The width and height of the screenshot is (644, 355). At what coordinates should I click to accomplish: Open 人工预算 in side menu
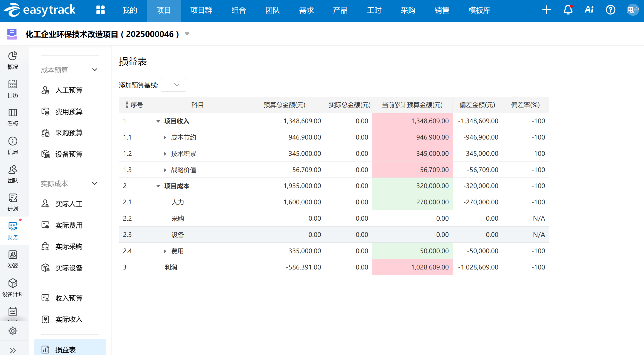coord(69,90)
